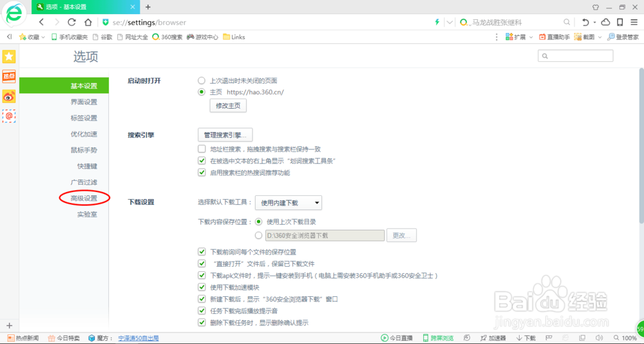
Task: Reload the page with the refresh icon
Action: [x=72, y=22]
